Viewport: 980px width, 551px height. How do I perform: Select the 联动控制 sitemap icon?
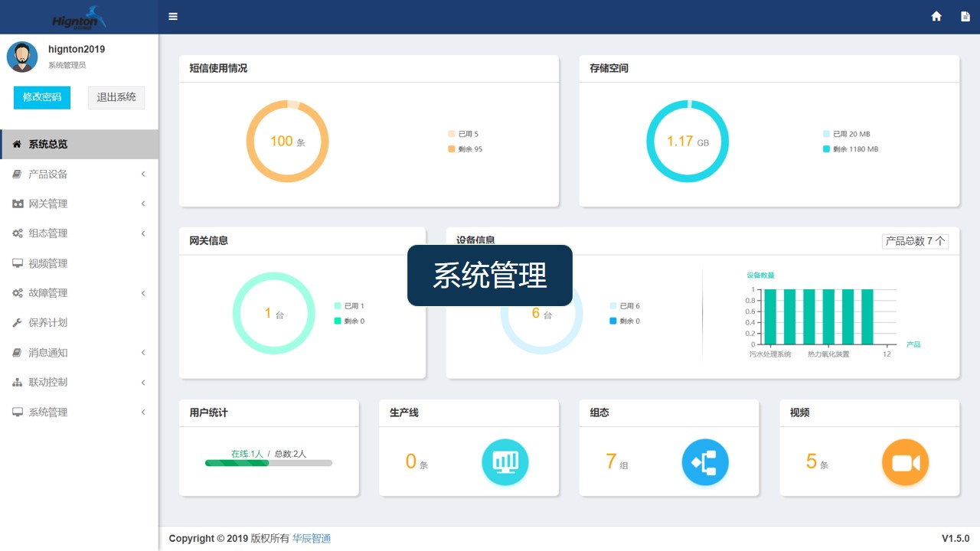pyautogui.click(x=17, y=382)
